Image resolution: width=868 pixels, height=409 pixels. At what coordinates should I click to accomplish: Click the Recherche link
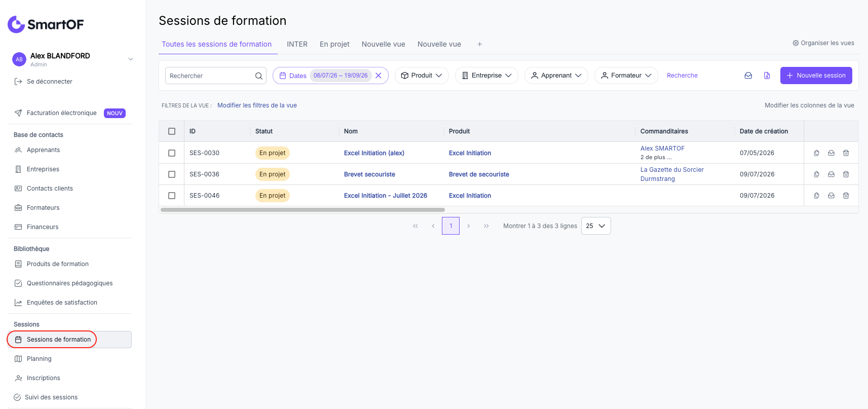pyautogui.click(x=682, y=76)
